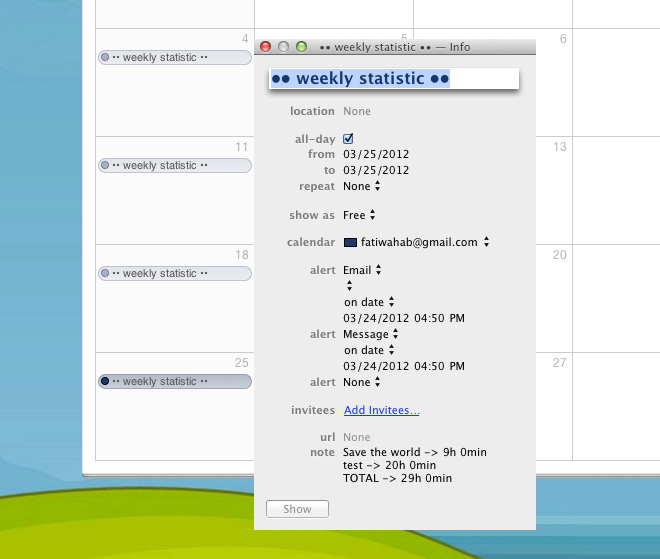Screen dimensions: 660x559
Task: Click day number 13 in calendar
Action: [559, 147]
